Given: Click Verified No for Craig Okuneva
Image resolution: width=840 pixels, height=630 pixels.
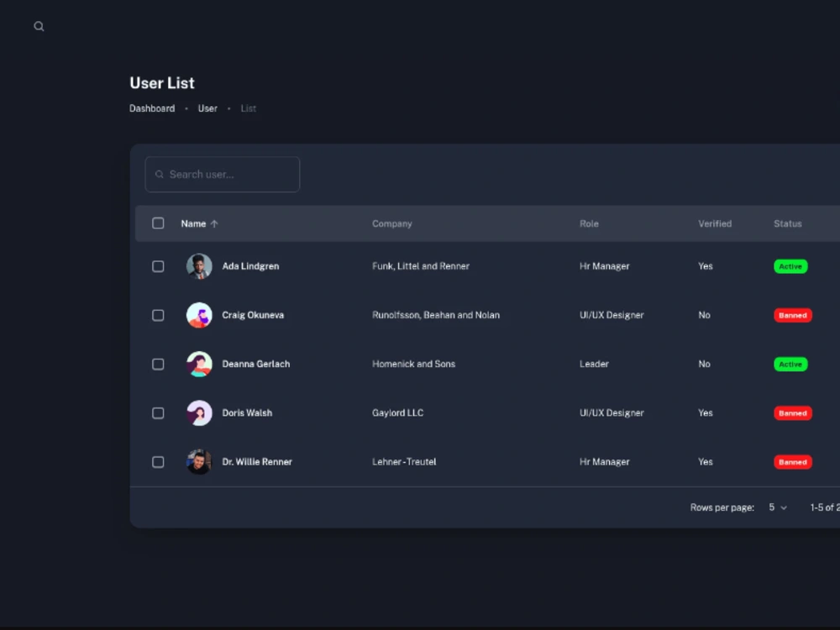Looking at the screenshot, I should click(x=705, y=315).
